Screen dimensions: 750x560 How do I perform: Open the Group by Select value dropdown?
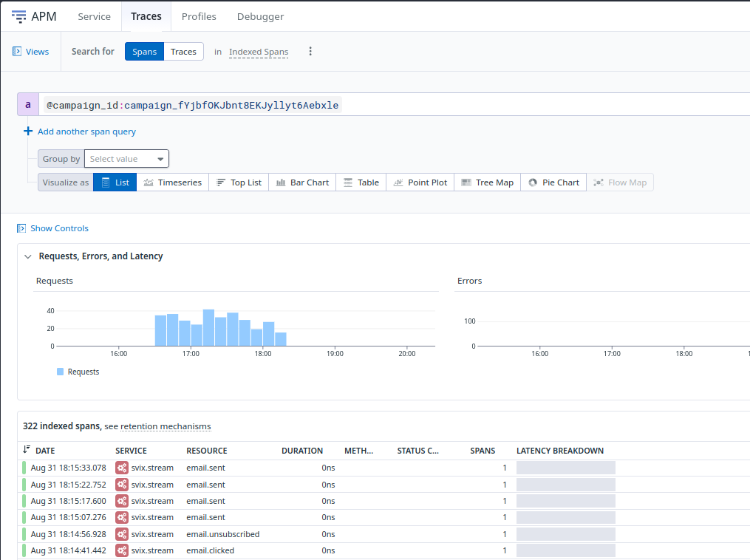click(127, 159)
